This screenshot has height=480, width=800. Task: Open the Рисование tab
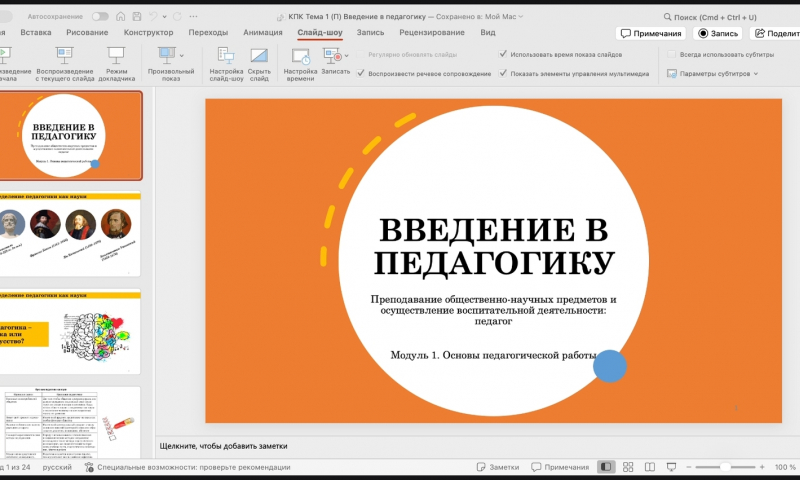(x=87, y=32)
